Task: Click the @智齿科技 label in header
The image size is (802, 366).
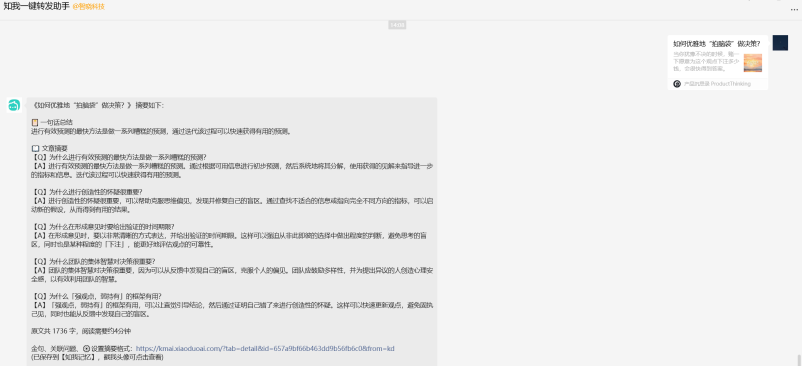Action: [x=88, y=7]
